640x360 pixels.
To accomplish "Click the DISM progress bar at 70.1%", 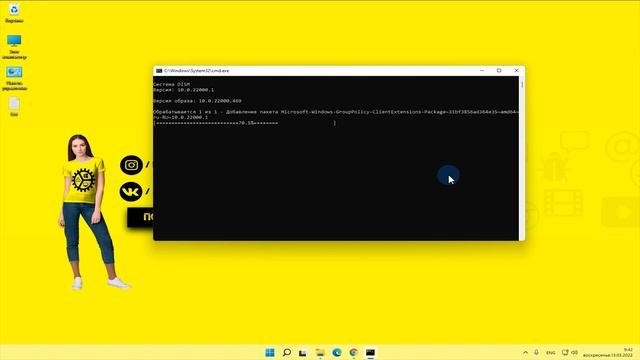I will (244, 123).
